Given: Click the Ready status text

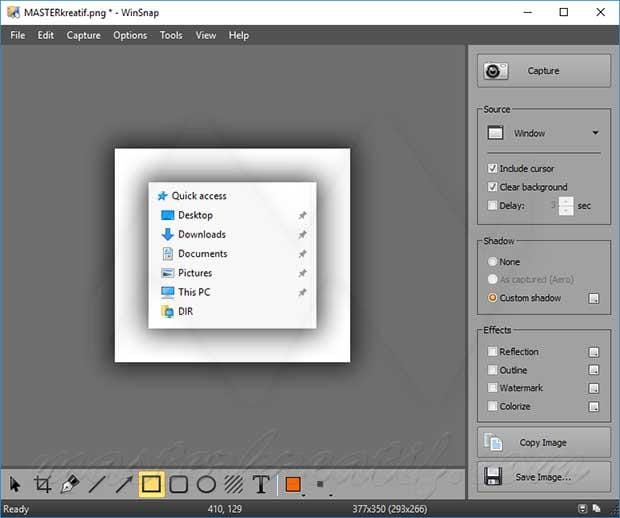Looking at the screenshot, I should click(16, 509).
